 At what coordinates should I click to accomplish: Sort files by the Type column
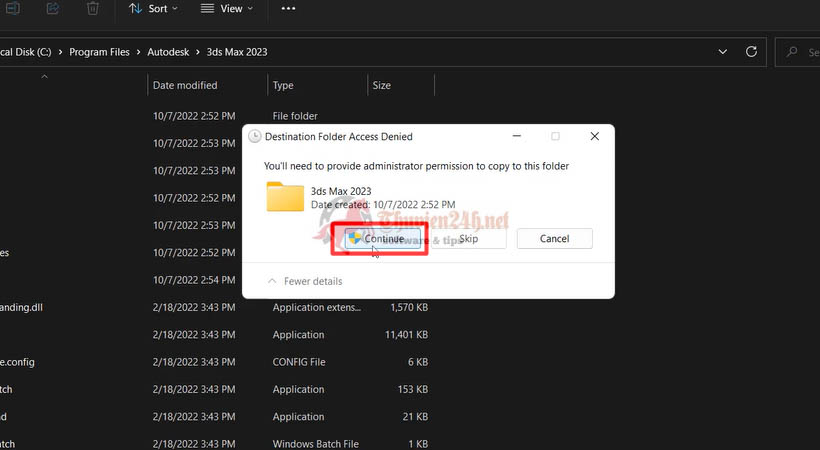(x=284, y=86)
